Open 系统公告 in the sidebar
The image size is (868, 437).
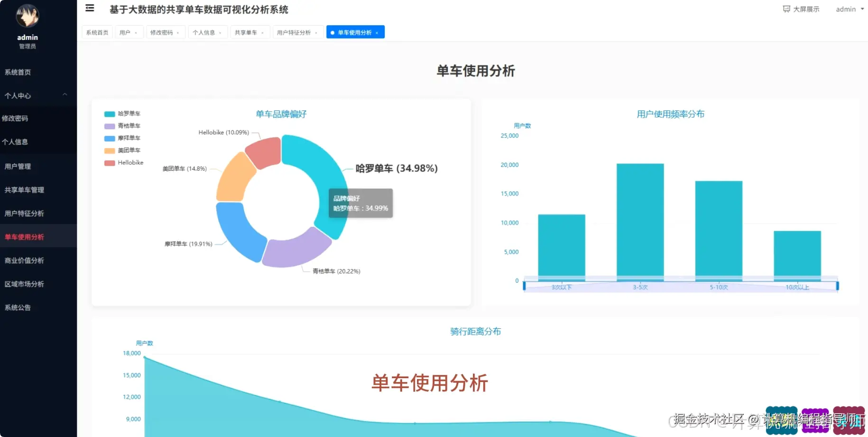(38, 307)
